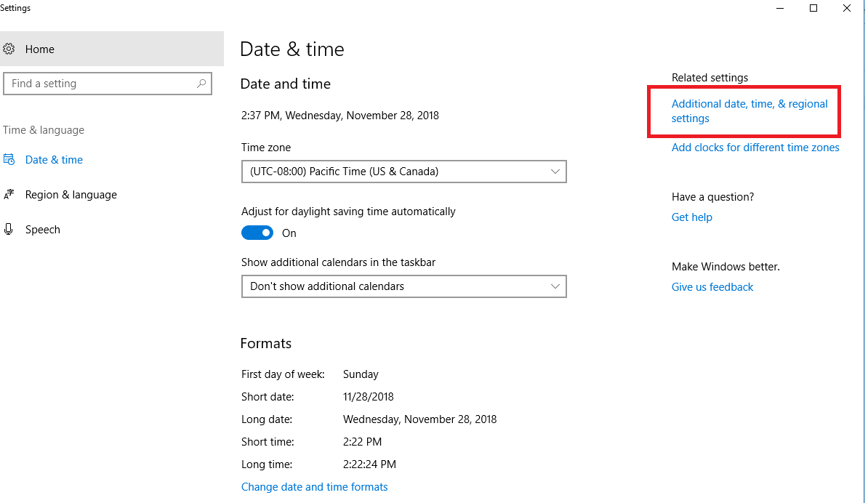Click the Get help link

click(x=691, y=217)
